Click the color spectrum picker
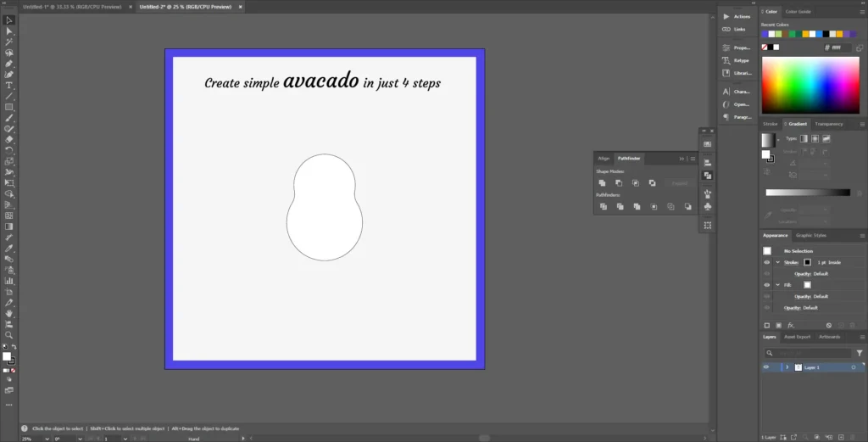Image resolution: width=868 pixels, height=442 pixels. pyautogui.click(x=810, y=86)
